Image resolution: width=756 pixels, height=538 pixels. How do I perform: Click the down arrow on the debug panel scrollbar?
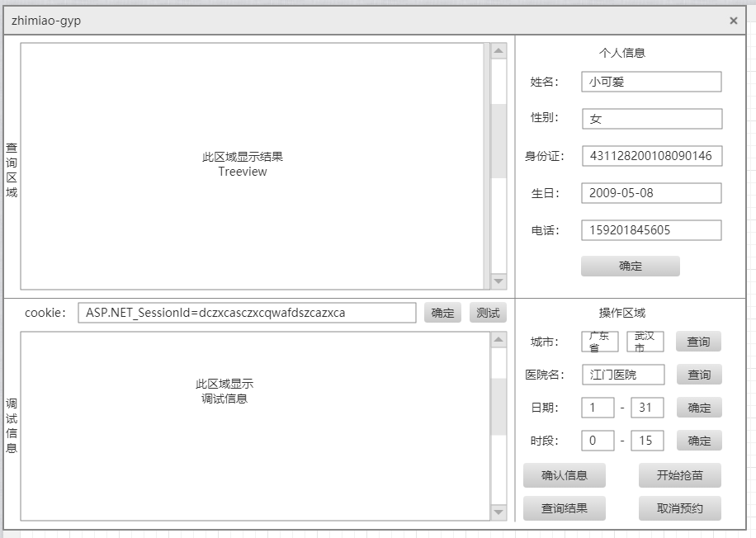tap(497, 512)
